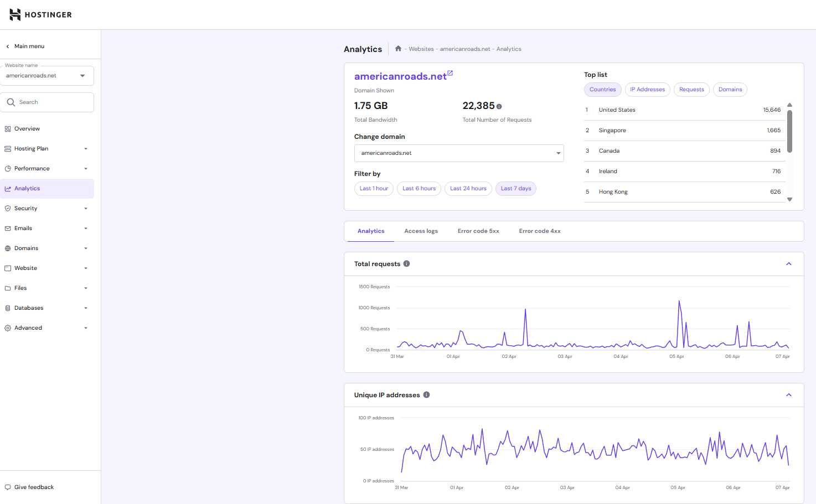This screenshot has height=504, width=816.
Task: Collapse the Total requests panel
Action: click(x=789, y=264)
